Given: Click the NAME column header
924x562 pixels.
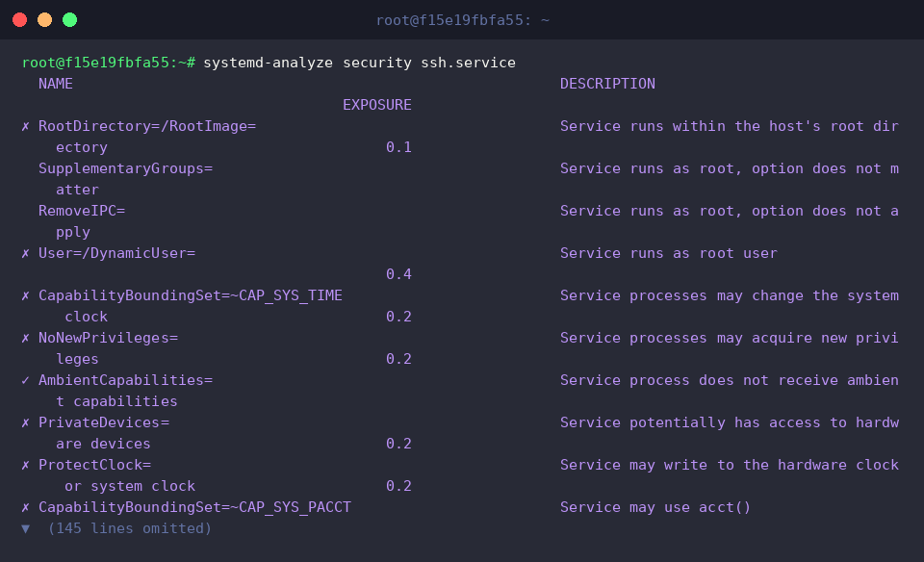Looking at the screenshot, I should pos(56,84).
